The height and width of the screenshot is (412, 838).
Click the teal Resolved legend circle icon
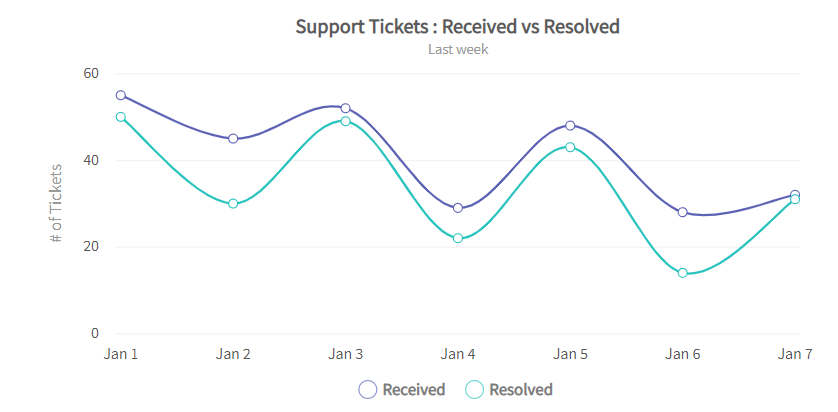pos(476,390)
